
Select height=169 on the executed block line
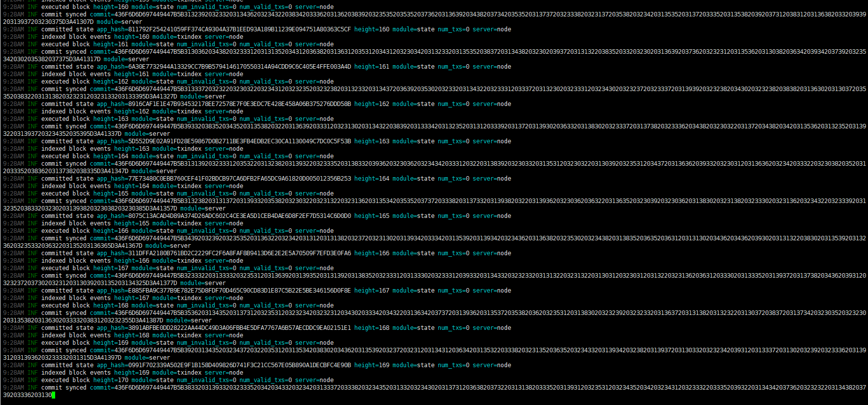coord(111,343)
